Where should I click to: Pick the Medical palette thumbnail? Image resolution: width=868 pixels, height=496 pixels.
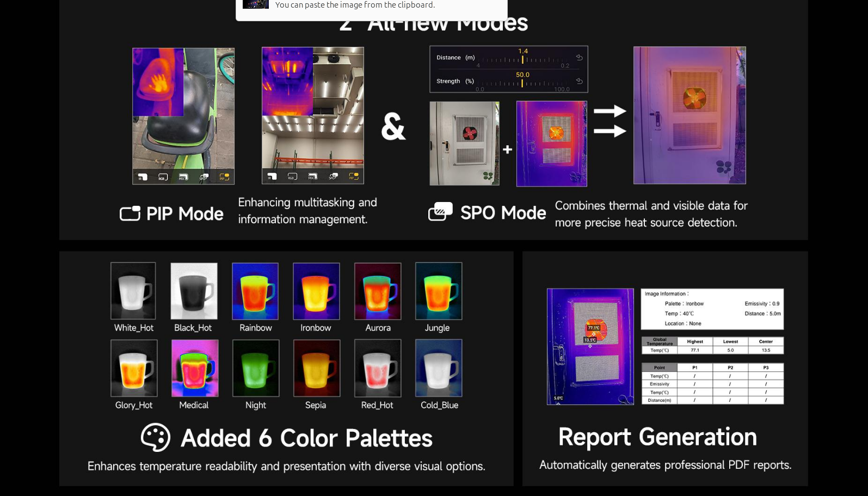[195, 369]
